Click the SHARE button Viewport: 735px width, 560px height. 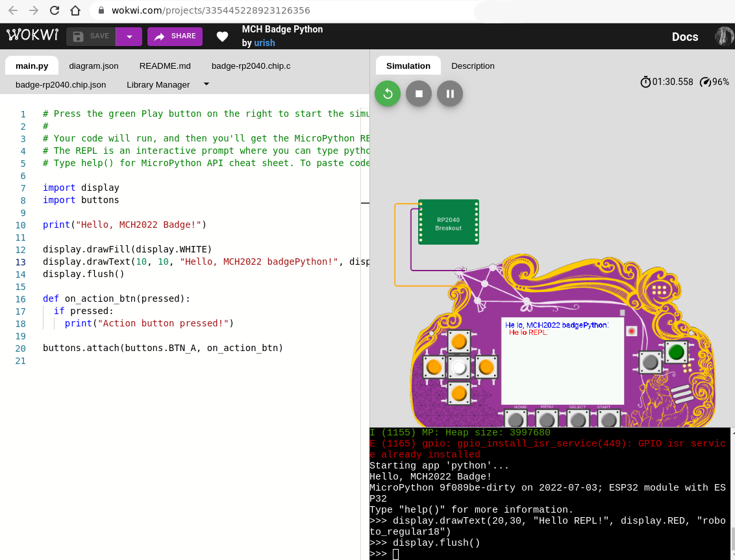tap(175, 36)
